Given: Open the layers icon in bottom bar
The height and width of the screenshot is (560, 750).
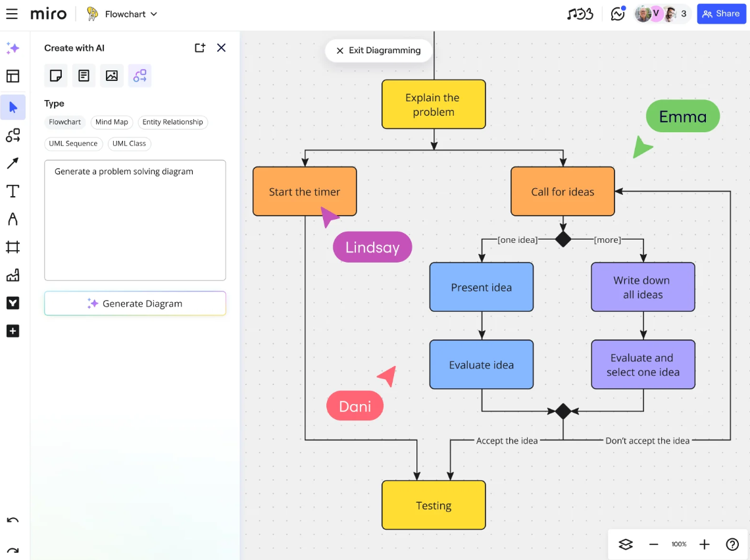Looking at the screenshot, I should (626, 544).
